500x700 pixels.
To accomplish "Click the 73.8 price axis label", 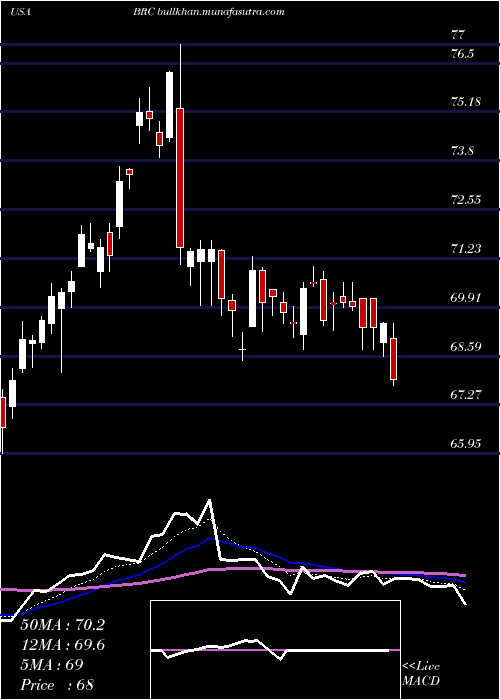I will [x=462, y=150].
